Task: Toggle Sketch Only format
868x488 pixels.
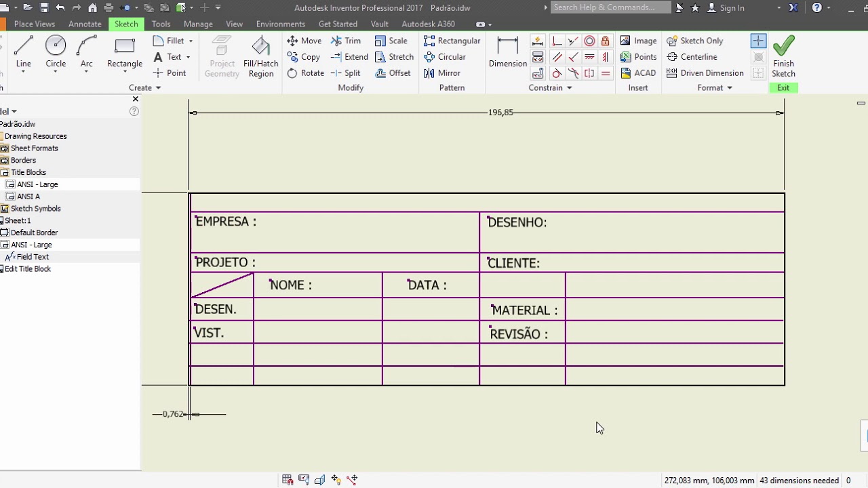Action: tap(694, 41)
